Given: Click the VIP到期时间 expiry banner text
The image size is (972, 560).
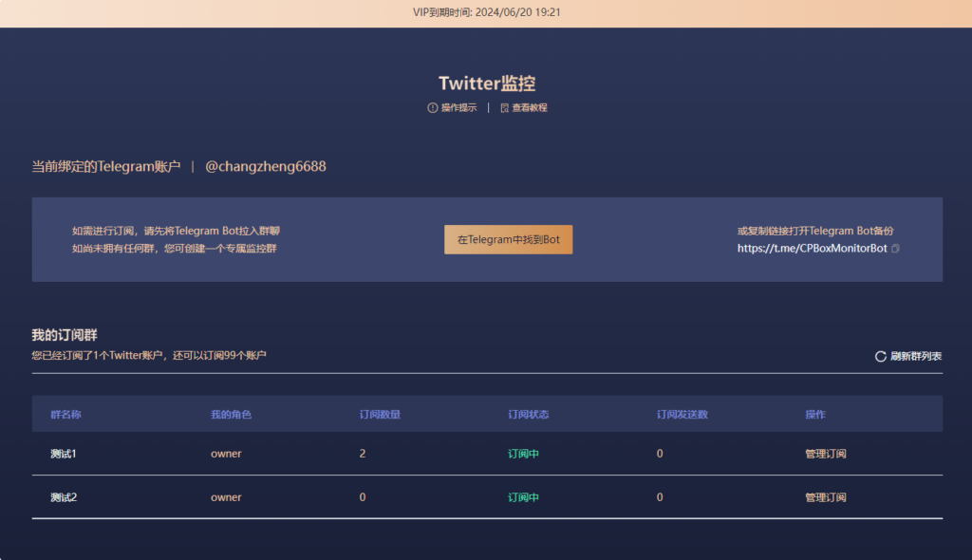Looking at the screenshot, I should click(487, 12).
